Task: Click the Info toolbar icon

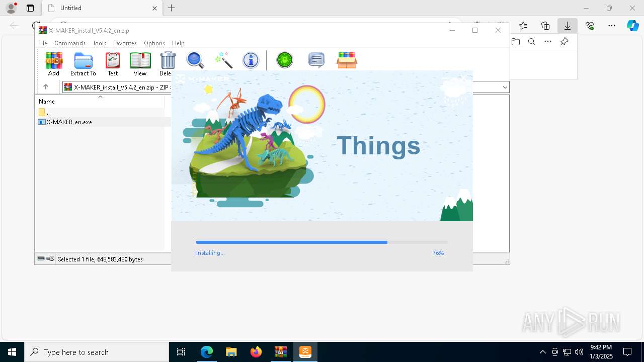Action: click(251, 60)
